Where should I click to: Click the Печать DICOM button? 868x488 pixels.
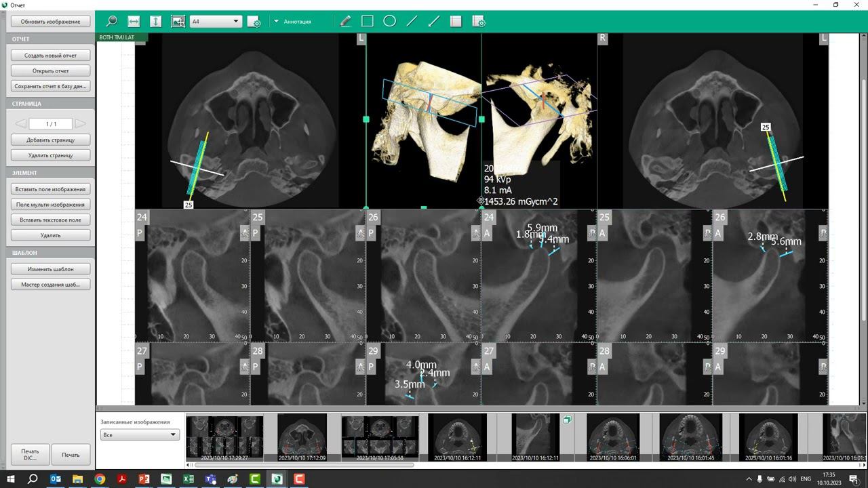tap(30, 455)
